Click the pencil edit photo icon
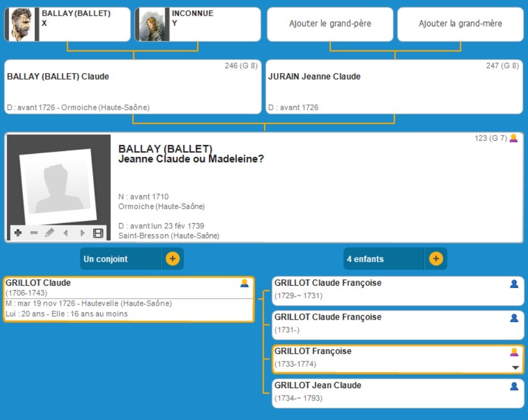The height and width of the screenshot is (420, 528). click(50, 233)
